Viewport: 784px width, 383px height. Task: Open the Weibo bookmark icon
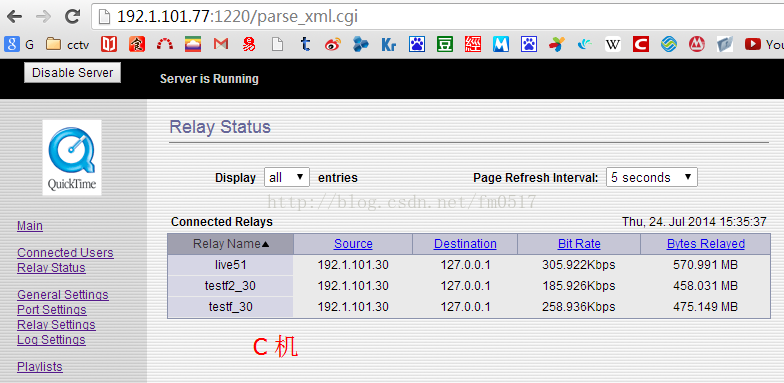pyautogui.click(x=332, y=44)
